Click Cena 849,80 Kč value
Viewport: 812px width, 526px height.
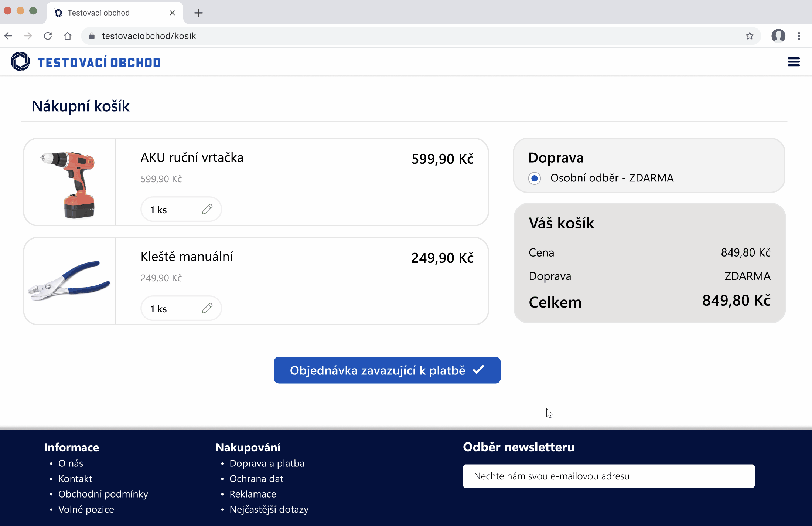point(746,252)
